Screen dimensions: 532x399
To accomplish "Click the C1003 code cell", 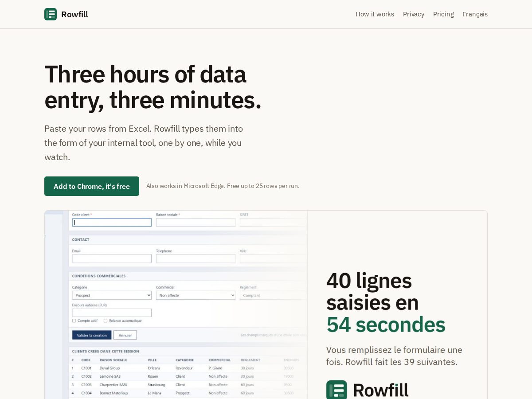I will point(86,385).
